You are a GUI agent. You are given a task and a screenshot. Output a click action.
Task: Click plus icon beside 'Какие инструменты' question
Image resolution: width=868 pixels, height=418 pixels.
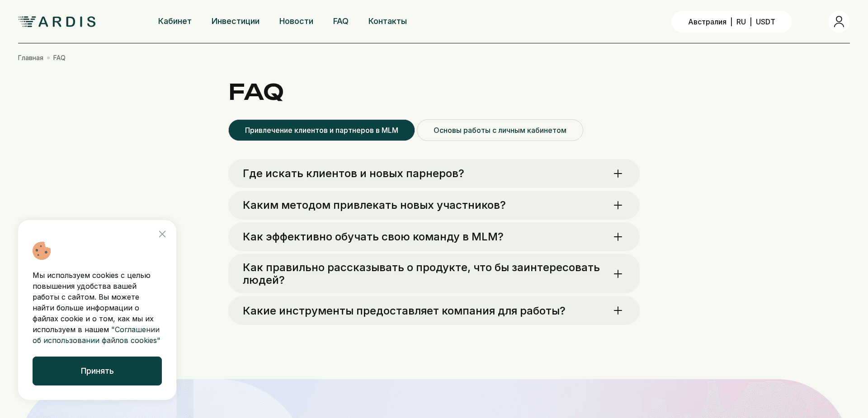618,310
